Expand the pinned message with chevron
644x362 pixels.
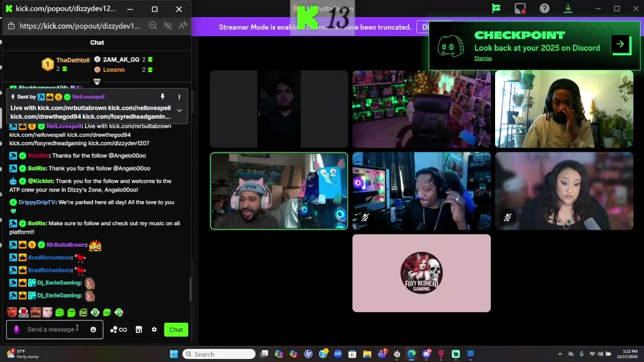(179, 111)
